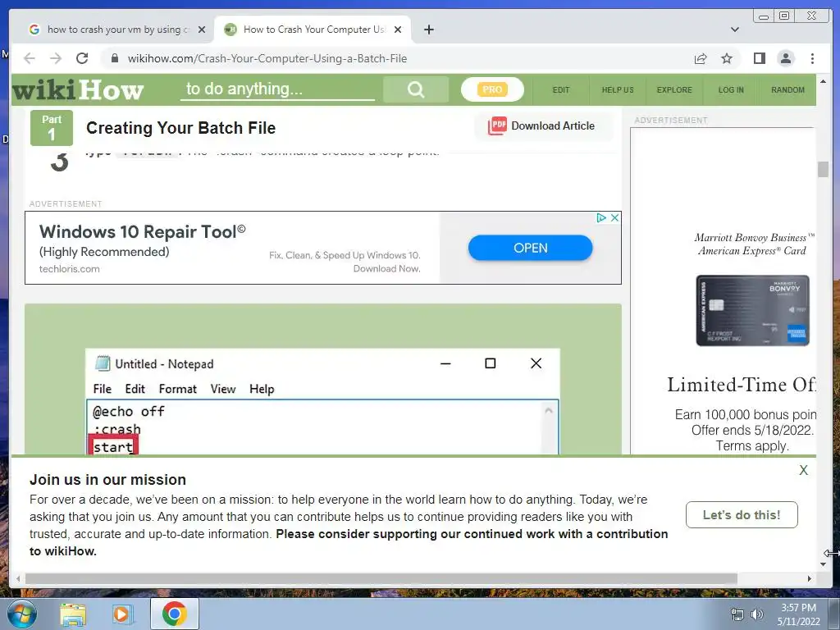Focus the 'to do anything...' search field

pyautogui.click(x=277, y=89)
